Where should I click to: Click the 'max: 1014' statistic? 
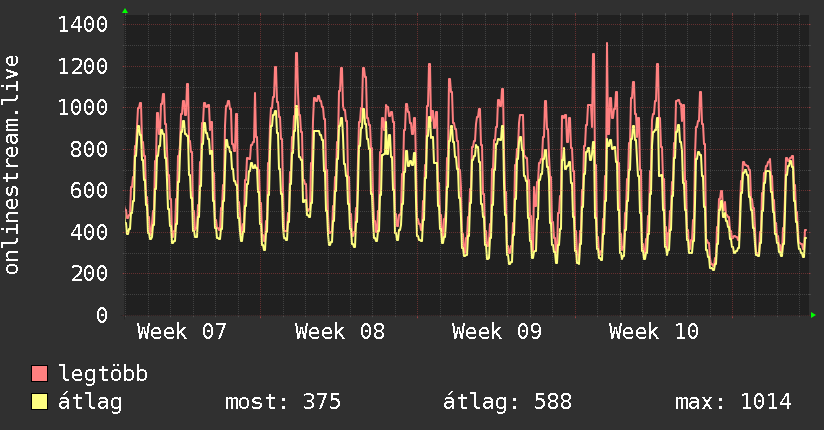coord(733,402)
